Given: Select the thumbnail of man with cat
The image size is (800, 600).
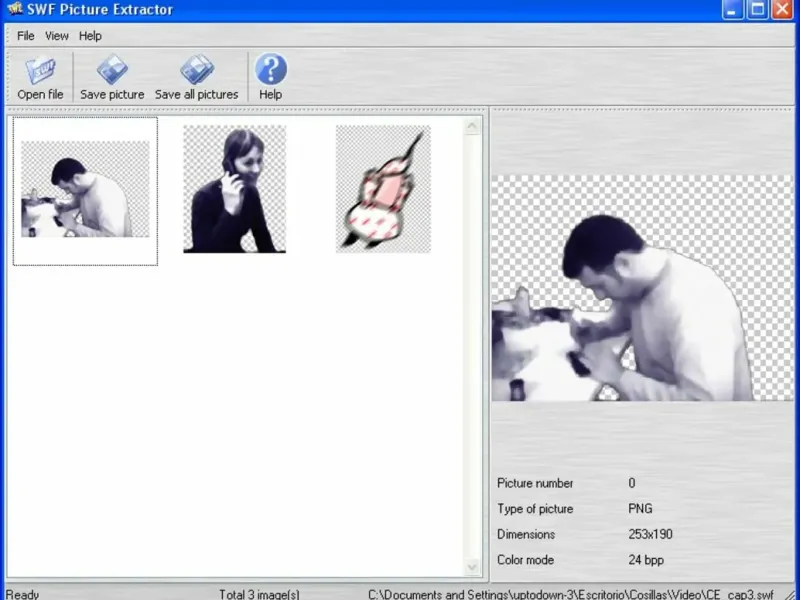Looking at the screenshot, I should pos(85,191).
